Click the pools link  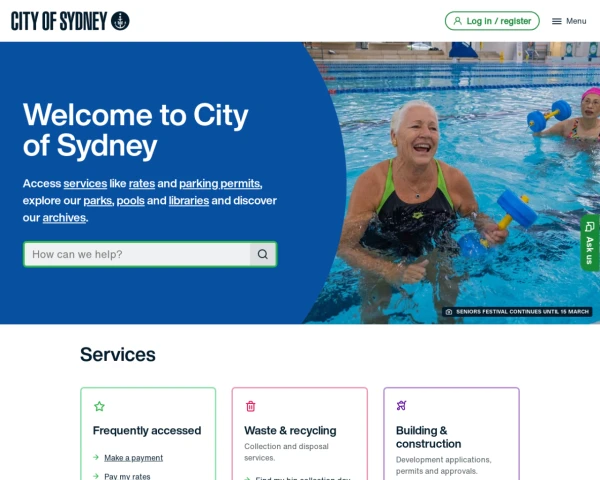(x=130, y=201)
